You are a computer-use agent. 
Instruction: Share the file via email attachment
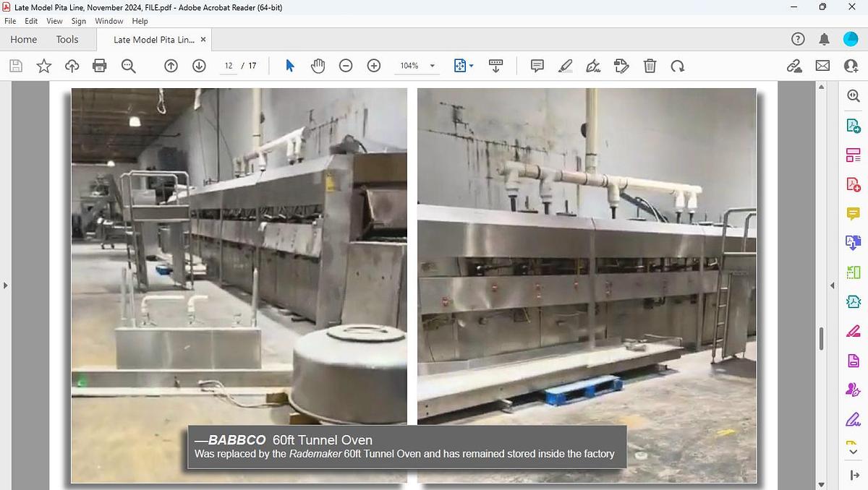822,66
